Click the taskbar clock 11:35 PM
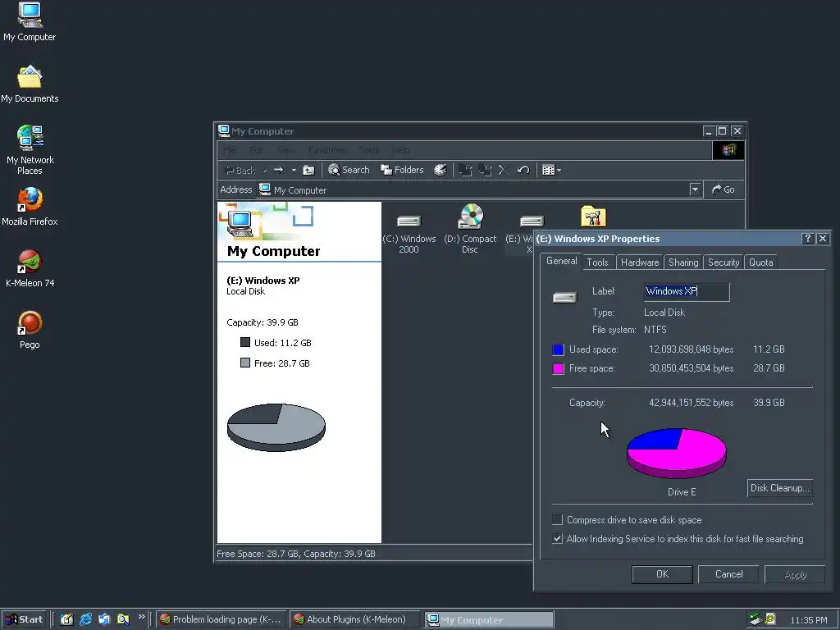 808,620
